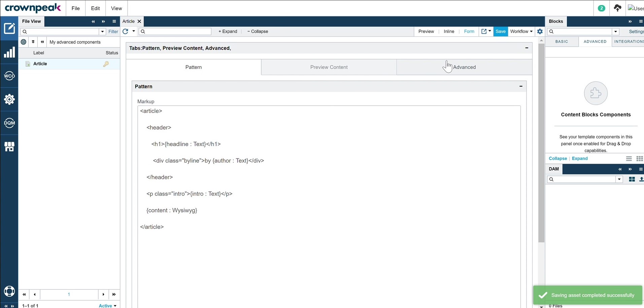Screen dimensions: 644x308
Task: Open the File View search dropdown arrow
Action: coord(103,32)
